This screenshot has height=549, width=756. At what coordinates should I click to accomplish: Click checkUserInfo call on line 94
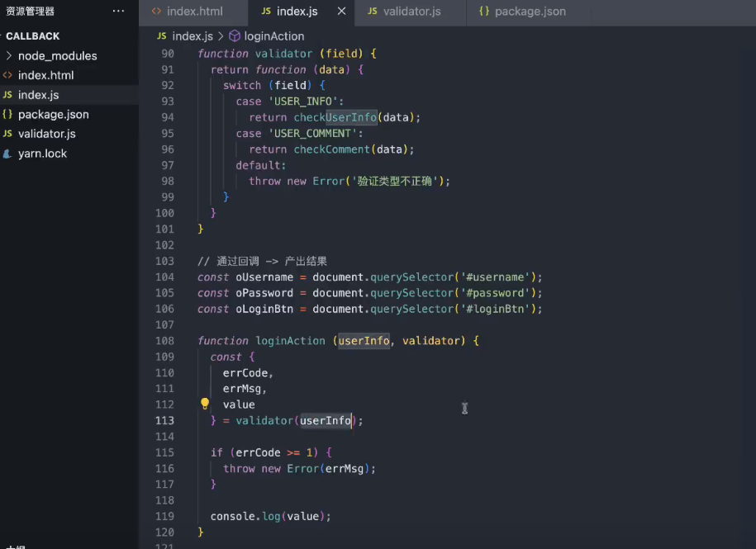pos(335,117)
